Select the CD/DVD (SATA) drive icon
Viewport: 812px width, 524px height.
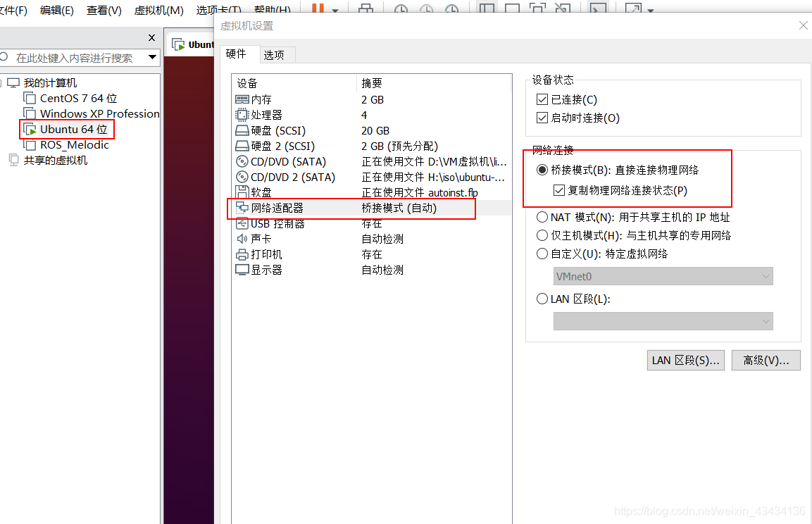tap(242, 161)
